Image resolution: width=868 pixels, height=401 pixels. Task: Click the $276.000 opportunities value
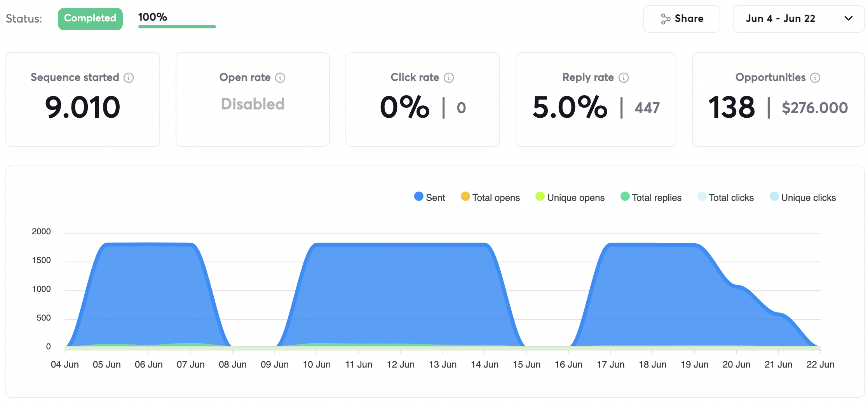click(815, 108)
